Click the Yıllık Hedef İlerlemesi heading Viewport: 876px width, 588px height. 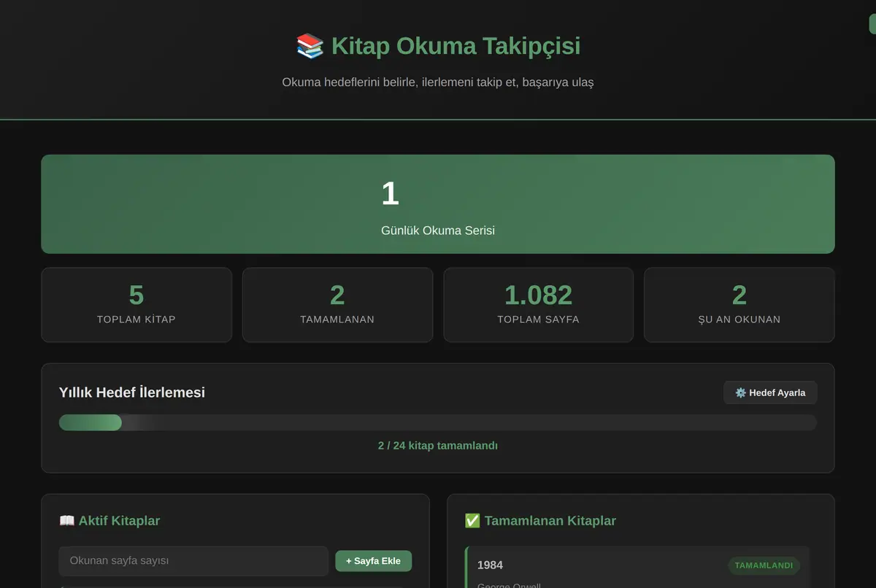[x=132, y=392]
